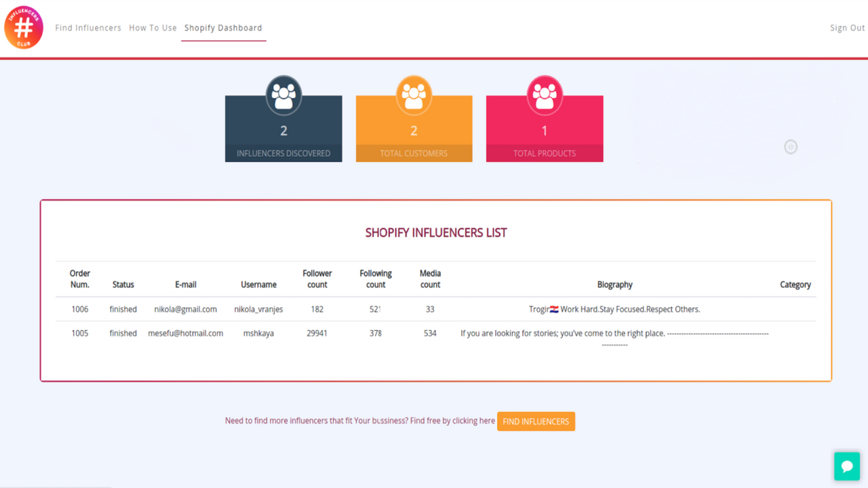Select order number 1005
This screenshot has width=868, height=488.
tap(80, 333)
